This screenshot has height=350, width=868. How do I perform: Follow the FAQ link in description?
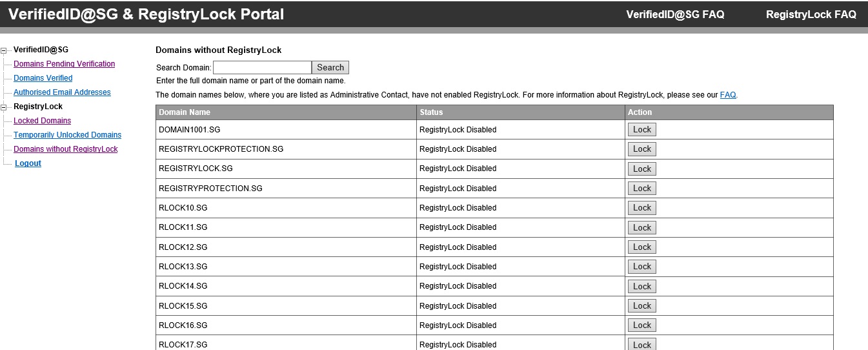tap(727, 95)
